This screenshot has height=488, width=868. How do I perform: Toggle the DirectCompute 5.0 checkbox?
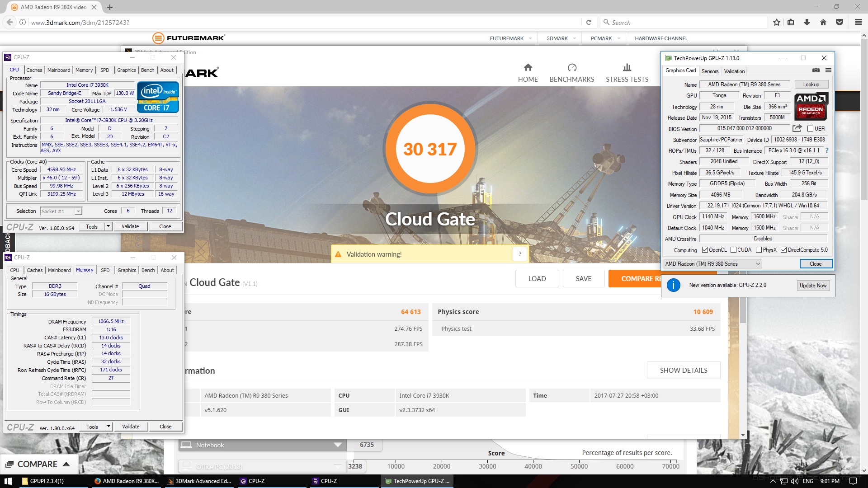click(783, 250)
